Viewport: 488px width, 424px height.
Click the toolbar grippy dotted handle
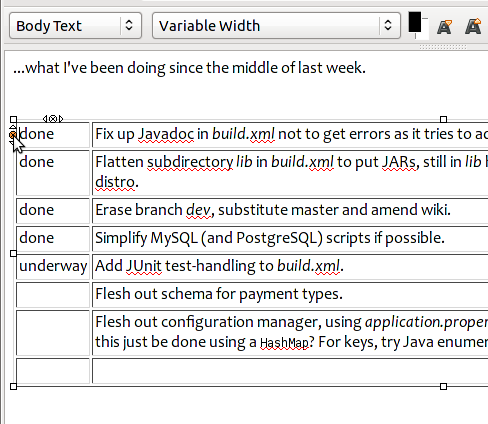pyautogui.click(x=443, y=47)
